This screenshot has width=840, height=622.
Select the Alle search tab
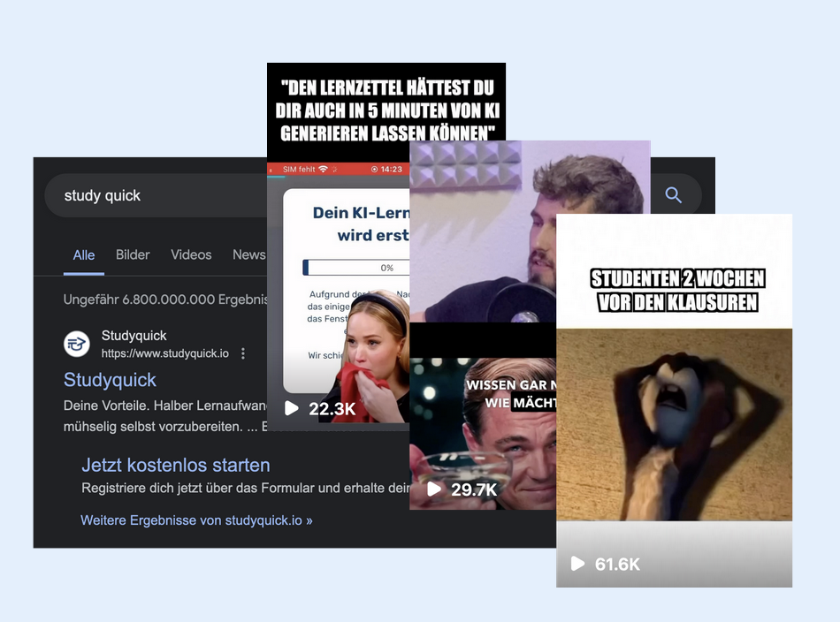pos(84,254)
